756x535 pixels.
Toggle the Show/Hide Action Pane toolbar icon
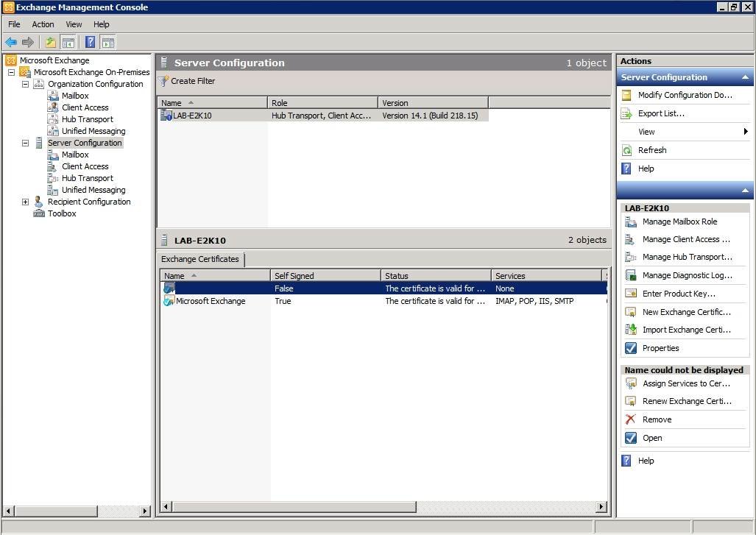coord(108,43)
